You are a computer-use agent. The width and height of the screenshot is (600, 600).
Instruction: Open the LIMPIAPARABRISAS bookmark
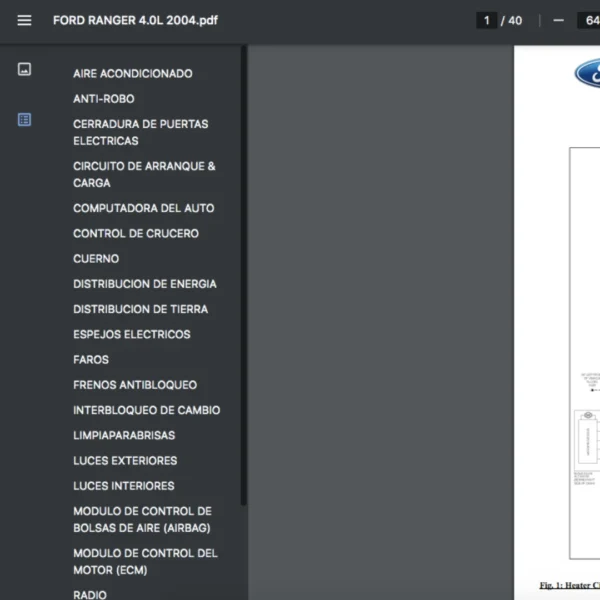[x=124, y=435]
